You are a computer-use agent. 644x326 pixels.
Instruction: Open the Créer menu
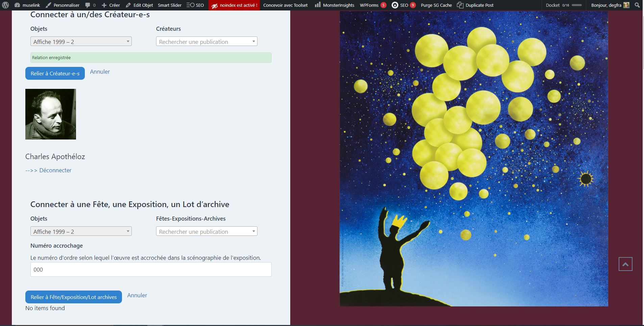tap(111, 5)
